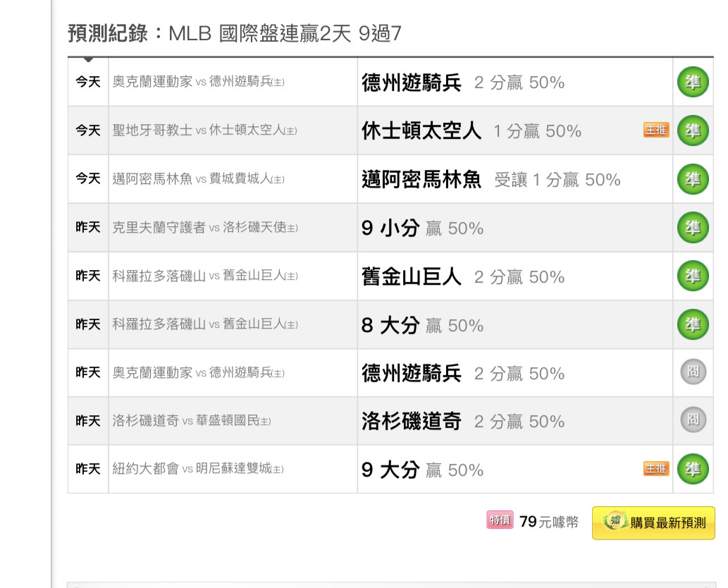728x588 pixels.
Task: Open matchup 洛杉磯道奇 vs 華盛頓國民
Action: coord(191,421)
